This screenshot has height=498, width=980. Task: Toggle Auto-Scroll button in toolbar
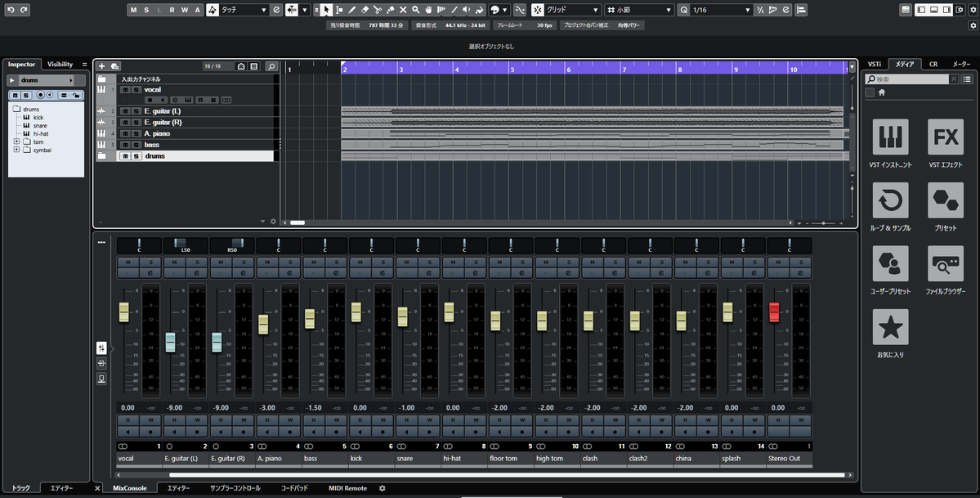point(292,10)
